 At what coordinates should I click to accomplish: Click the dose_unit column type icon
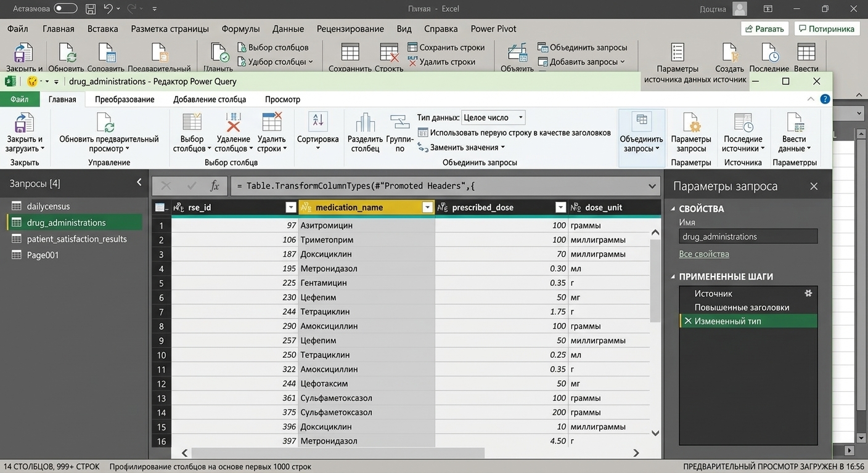[575, 208]
